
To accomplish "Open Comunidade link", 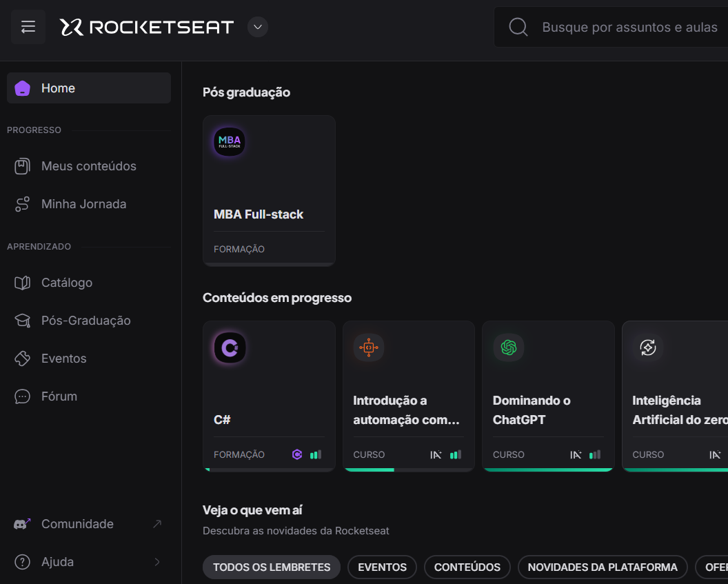I will pyautogui.click(x=89, y=524).
